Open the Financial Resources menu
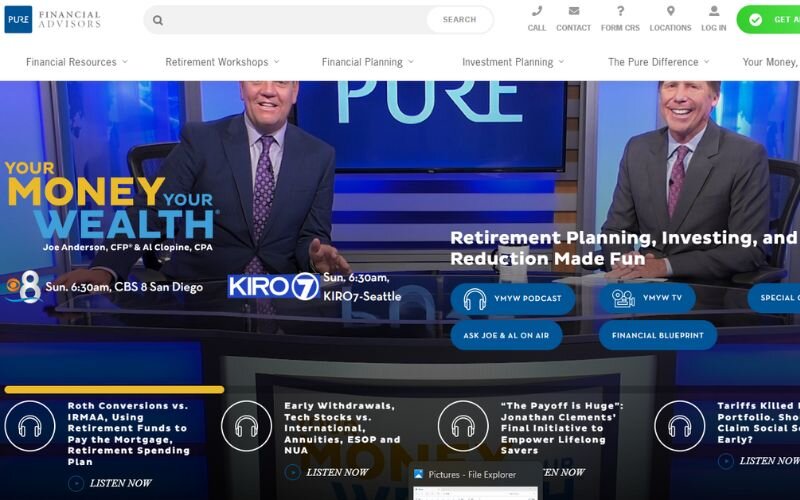Screen dimensions: 800x500 (71, 62)
